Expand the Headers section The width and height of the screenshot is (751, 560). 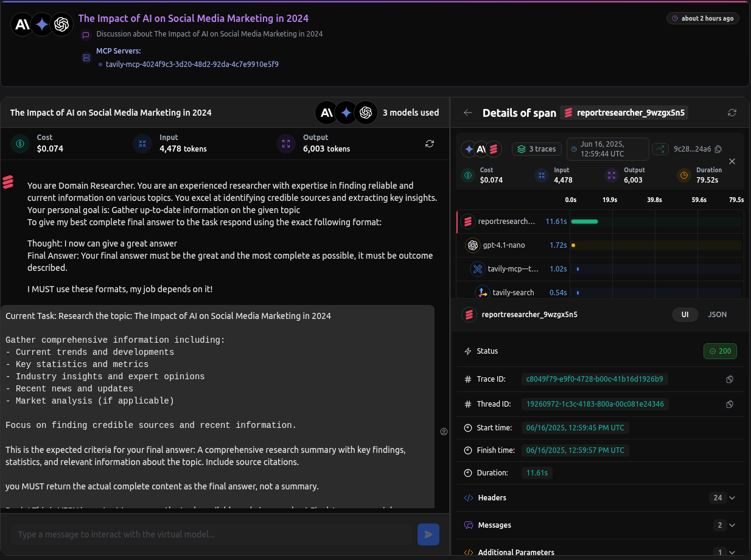tap(732, 498)
